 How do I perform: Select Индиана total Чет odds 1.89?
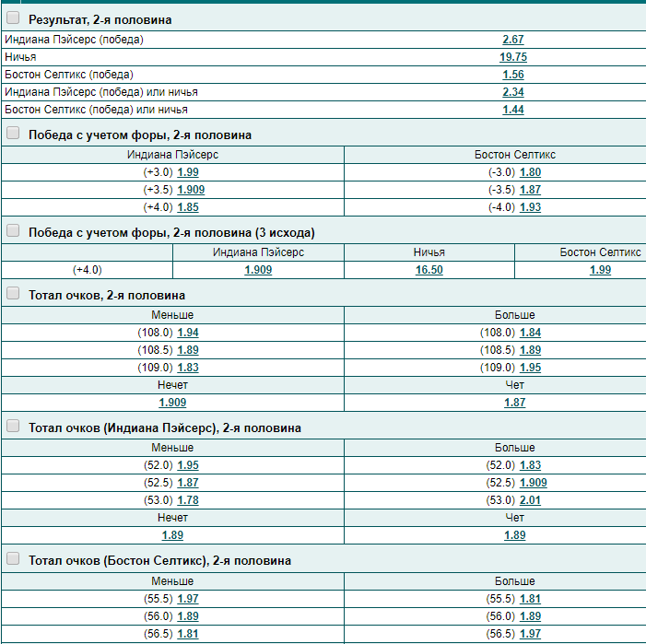[514, 535]
